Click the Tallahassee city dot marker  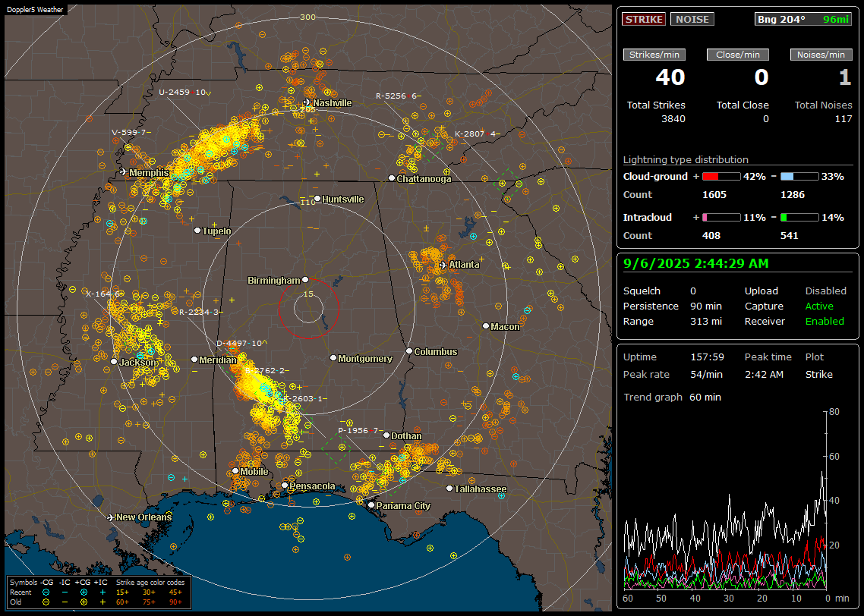tap(449, 489)
